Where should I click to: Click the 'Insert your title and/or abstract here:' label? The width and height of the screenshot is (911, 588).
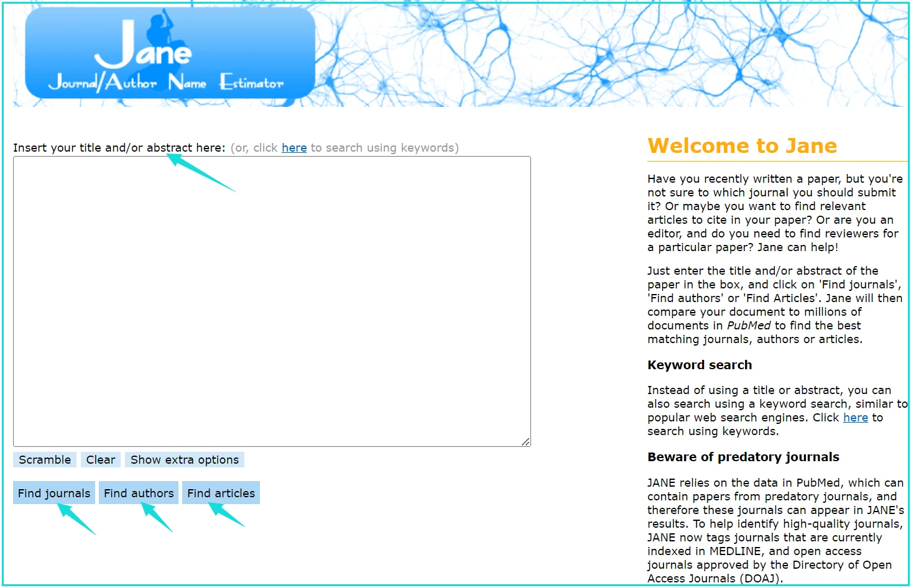tap(119, 148)
